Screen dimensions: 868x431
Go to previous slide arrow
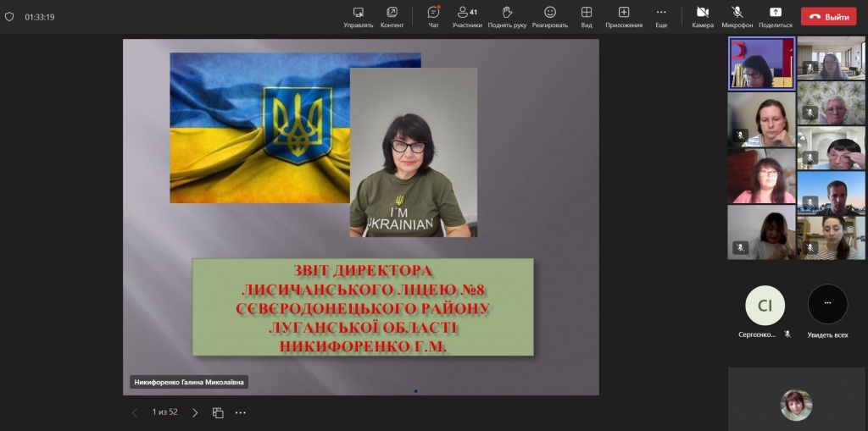pyautogui.click(x=135, y=412)
